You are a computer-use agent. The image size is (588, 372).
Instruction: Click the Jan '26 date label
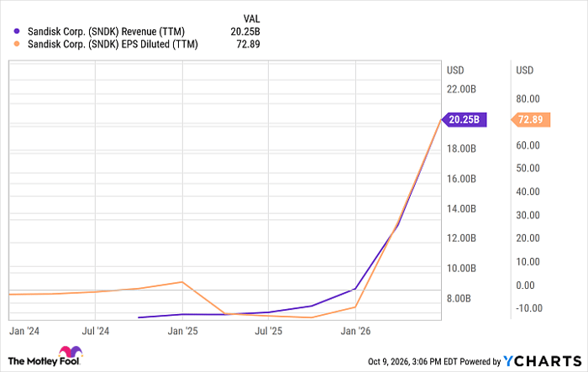(x=355, y=331)
